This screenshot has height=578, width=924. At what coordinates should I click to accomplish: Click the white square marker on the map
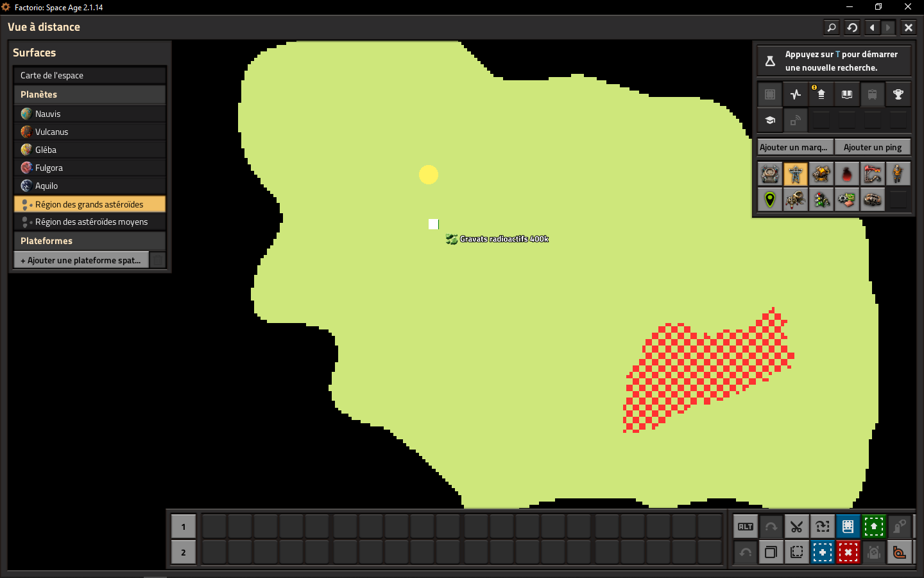pos(434,224)
